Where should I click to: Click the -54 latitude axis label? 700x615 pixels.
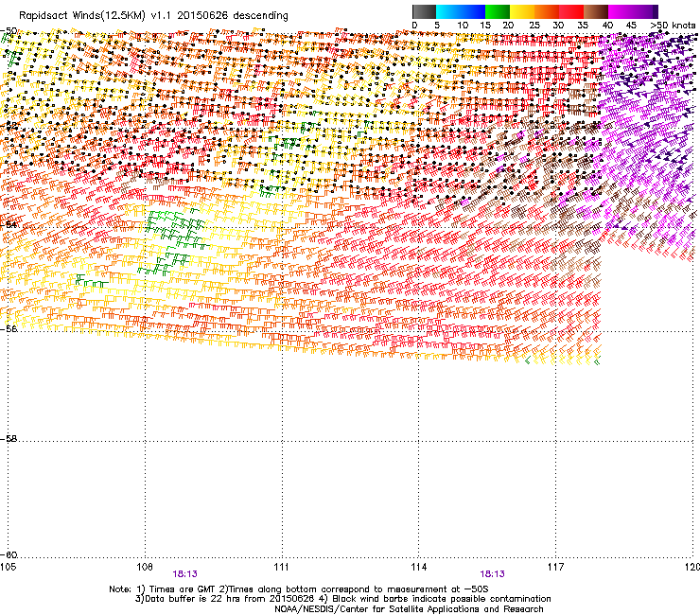coord(9,224)
